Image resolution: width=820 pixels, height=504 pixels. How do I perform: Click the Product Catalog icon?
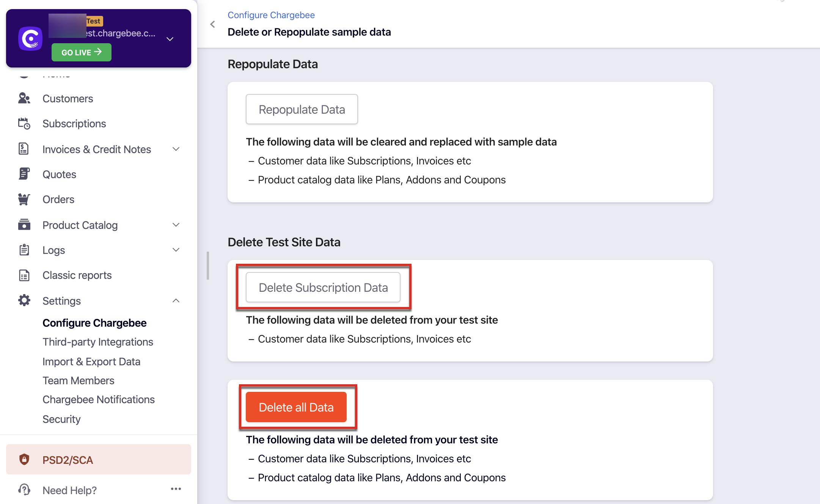click(24, 224)
